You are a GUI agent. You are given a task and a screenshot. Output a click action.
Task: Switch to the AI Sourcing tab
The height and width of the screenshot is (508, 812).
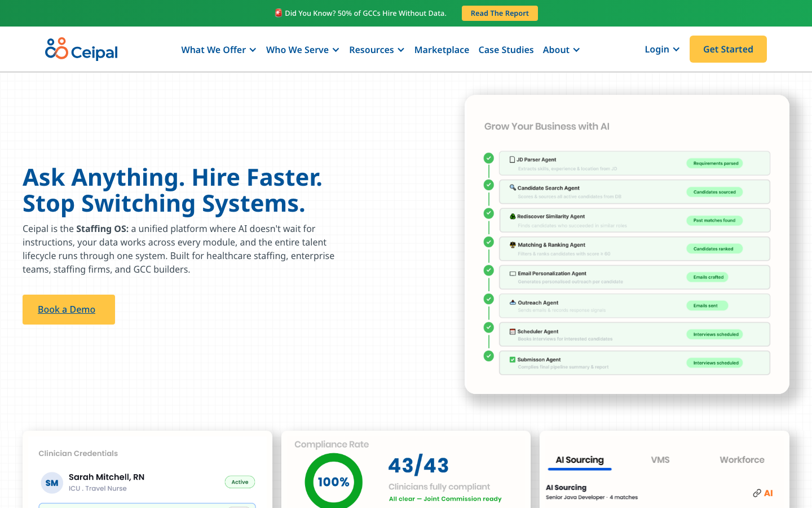click(x=580, y=460)
